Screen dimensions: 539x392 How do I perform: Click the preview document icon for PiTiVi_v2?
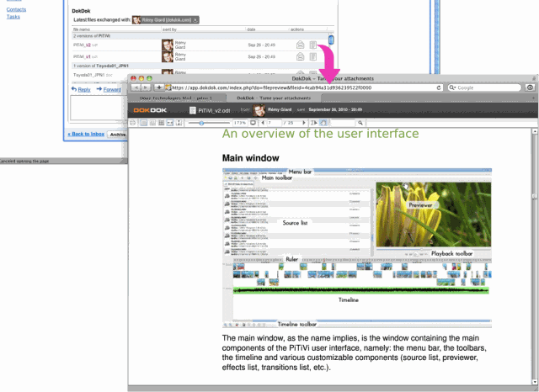tap(313, 44)
